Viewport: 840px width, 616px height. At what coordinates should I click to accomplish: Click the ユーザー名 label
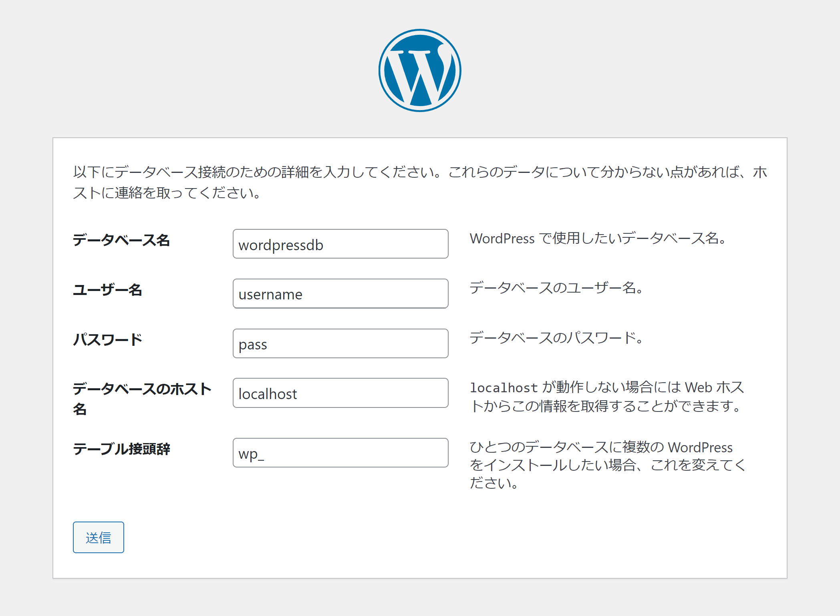point(108,290)
